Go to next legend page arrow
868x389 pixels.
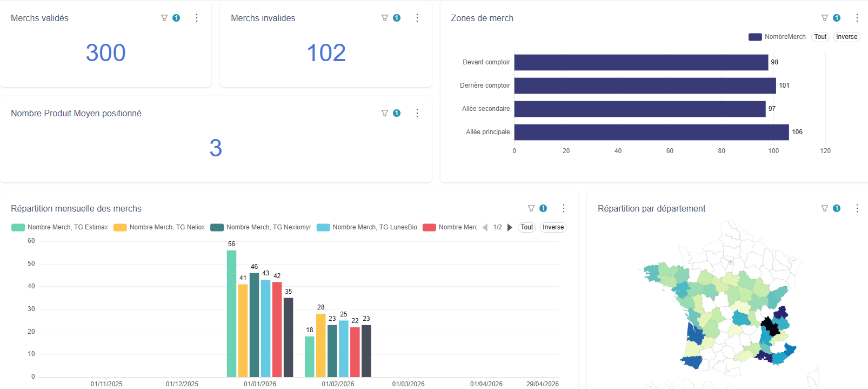510,227
